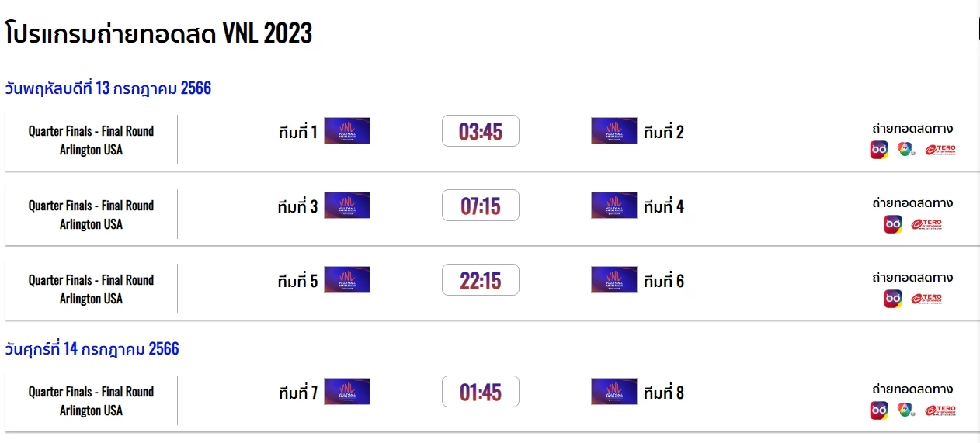This screenshot has width=980, height=443.
Task: Open the VNL flag thumbnail beside ทีมที่ 8
Action: tap(613, 392)
